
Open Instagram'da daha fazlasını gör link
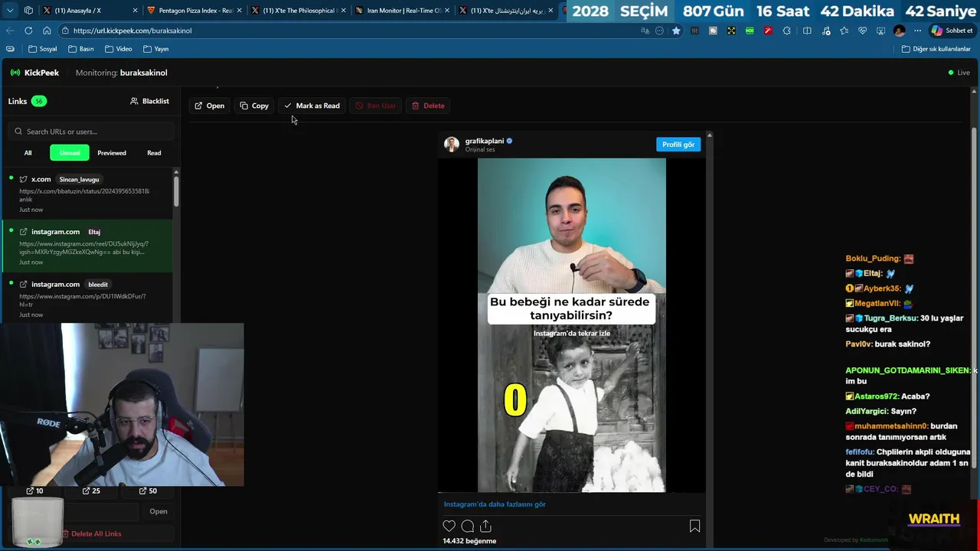[x=495, y=504]
